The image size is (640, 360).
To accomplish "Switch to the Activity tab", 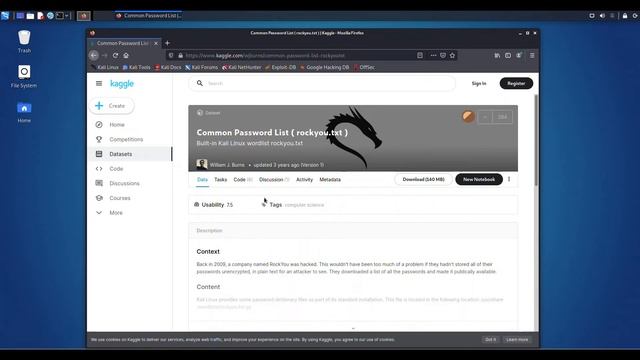I will click(x=304, y=180).
